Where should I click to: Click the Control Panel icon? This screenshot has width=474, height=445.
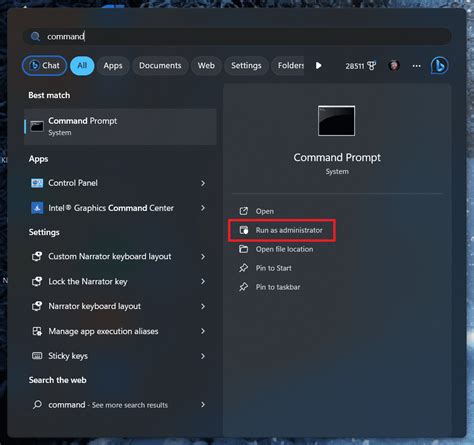pyautogui.click(x=37, y=183)
